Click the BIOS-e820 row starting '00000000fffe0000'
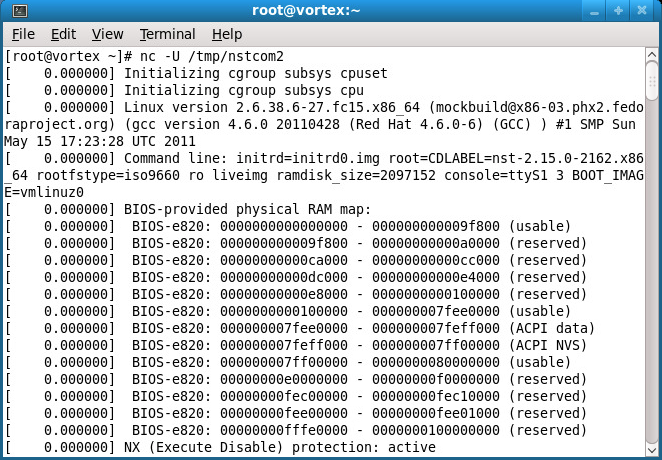The height and width of the screenshot is (460, 662). pos(296,430)
